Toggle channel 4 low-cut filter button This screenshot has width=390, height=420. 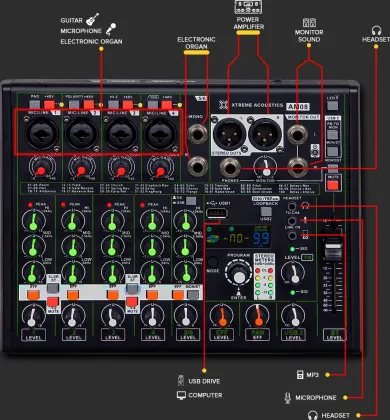[x=153, y=105]
